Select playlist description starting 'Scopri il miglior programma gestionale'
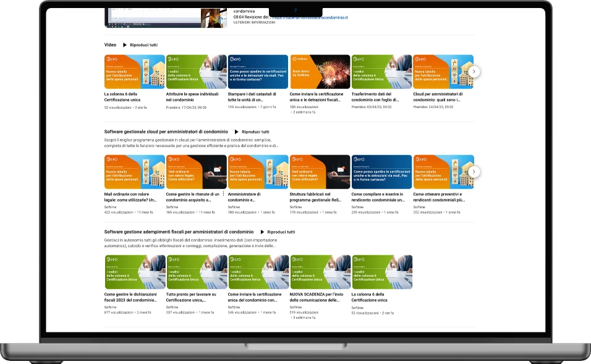The image size is (591, 364). pos(191,143)
